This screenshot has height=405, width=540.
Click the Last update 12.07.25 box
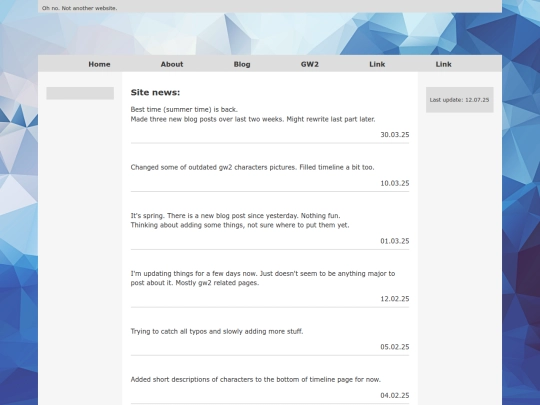click(x=459, y=100)
